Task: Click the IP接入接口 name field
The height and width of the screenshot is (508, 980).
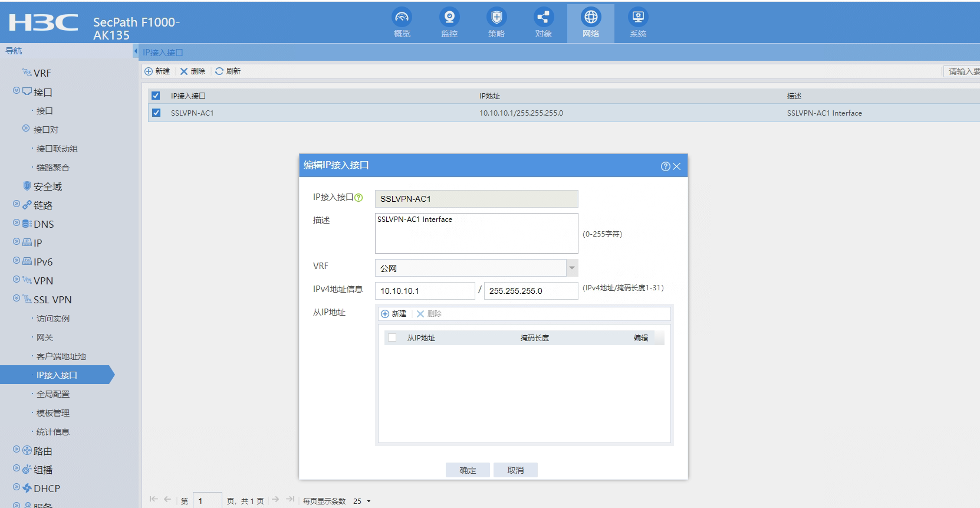Action: pyautogui.click(x=476, y=199)
